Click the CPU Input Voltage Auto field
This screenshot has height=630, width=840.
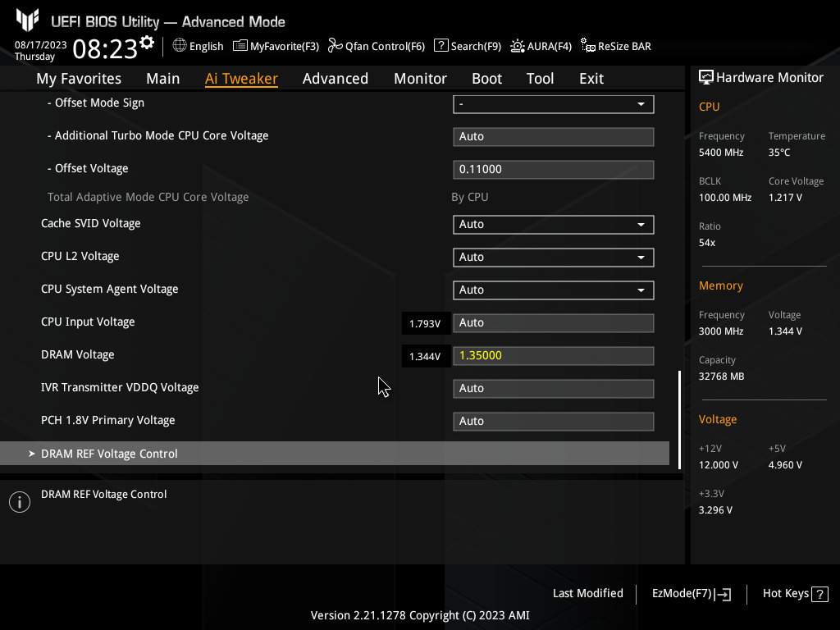[554, 323]
